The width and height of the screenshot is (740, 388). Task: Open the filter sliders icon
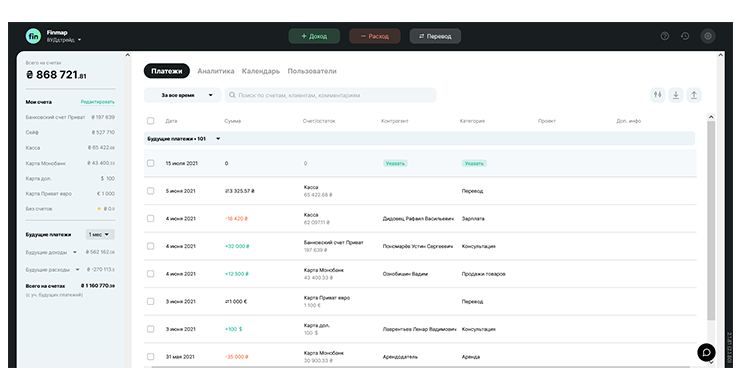coord(657,95)
